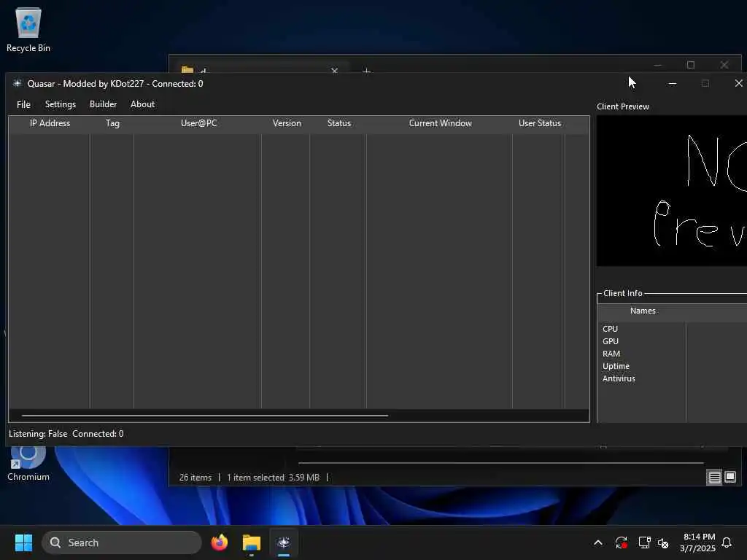Click the Status column header

pos(338,123)
